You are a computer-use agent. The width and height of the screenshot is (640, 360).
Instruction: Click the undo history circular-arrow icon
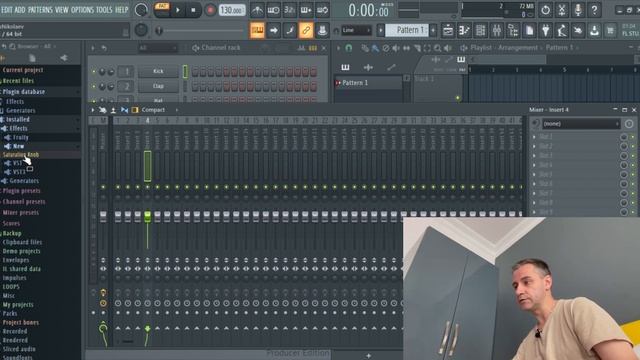point(545,10)
